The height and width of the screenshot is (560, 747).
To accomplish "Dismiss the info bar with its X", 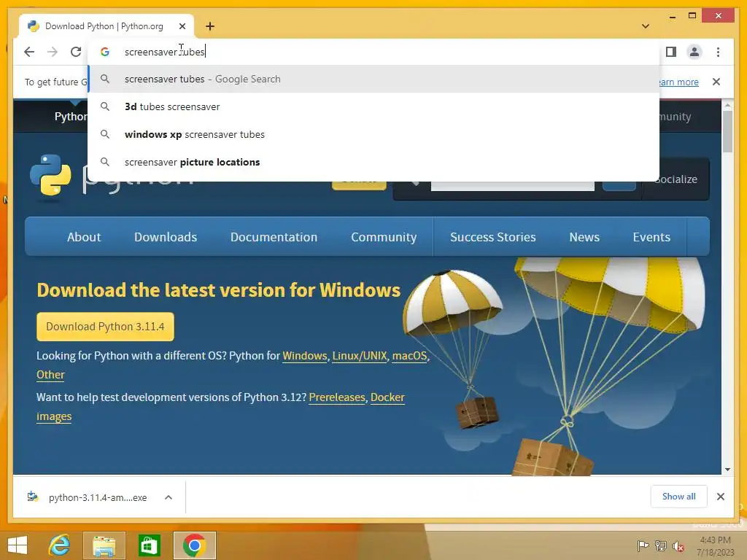I will tap(716, 82).
